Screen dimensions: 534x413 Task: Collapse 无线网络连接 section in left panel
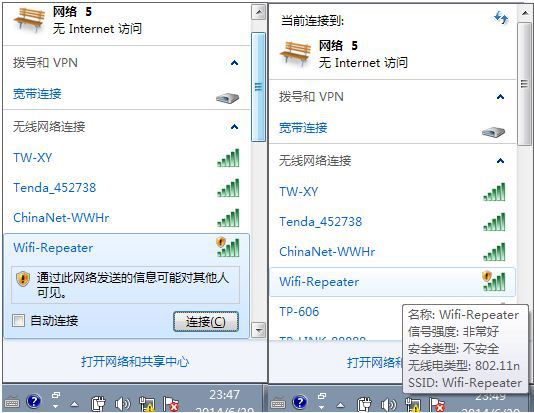(234, 127)
